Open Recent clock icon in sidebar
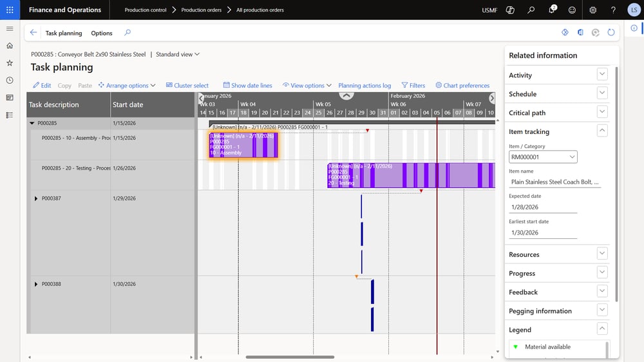This screenshot has height=362, width=644. coord(10,80)
